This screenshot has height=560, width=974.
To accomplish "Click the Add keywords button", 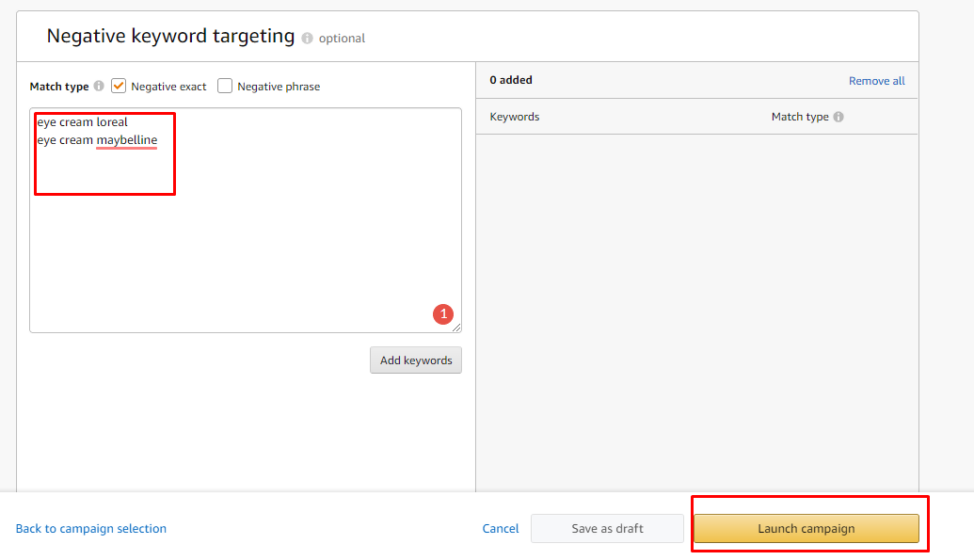I will [x=416, y=360].
